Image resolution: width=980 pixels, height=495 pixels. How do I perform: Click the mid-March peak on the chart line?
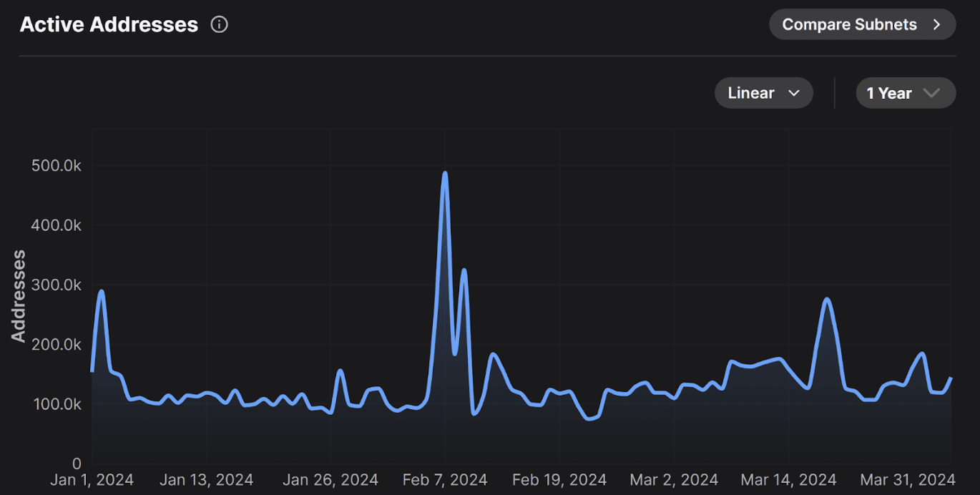(x=827, y=299)
